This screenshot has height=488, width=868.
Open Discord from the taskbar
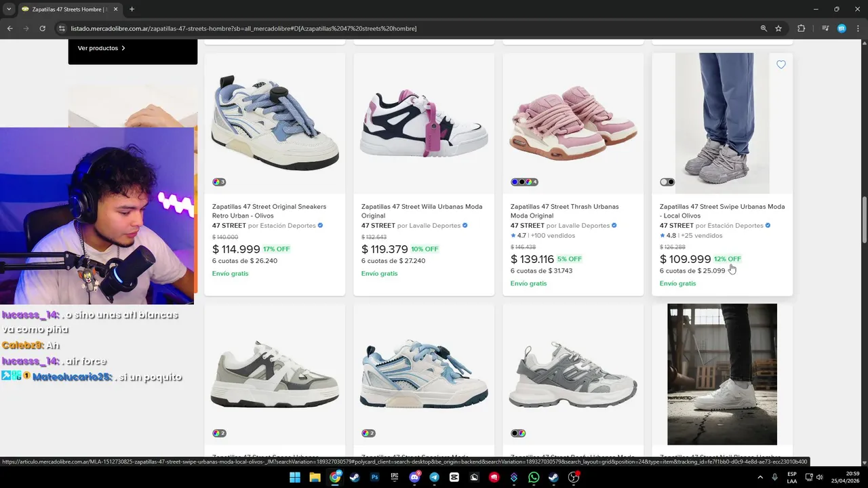pos(414,477)
